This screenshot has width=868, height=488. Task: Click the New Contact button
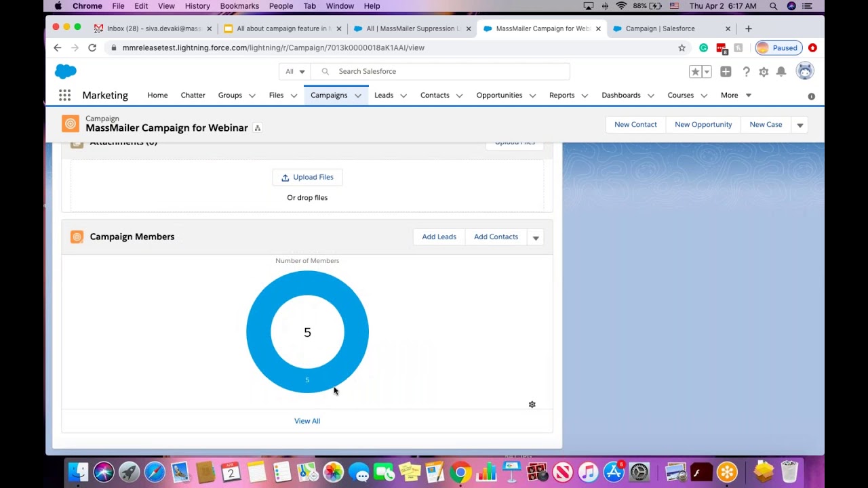pyautogui.click(x=635, y=125)
